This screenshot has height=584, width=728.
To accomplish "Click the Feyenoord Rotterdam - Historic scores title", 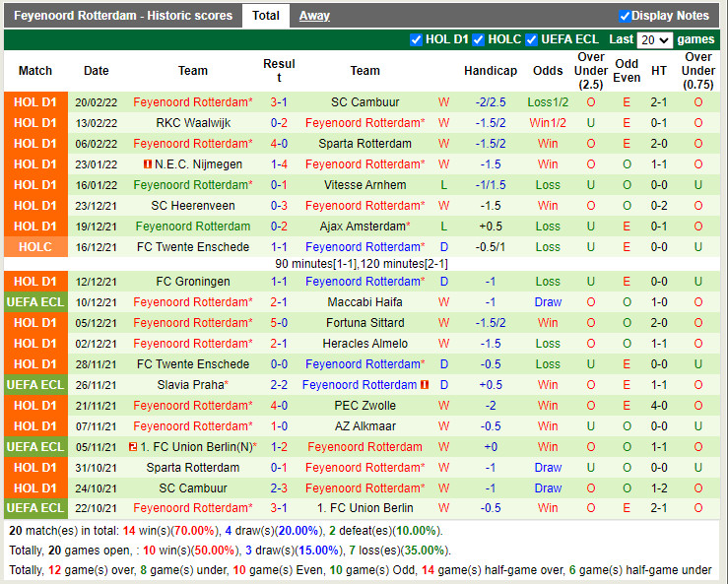I will click(123, 16).
